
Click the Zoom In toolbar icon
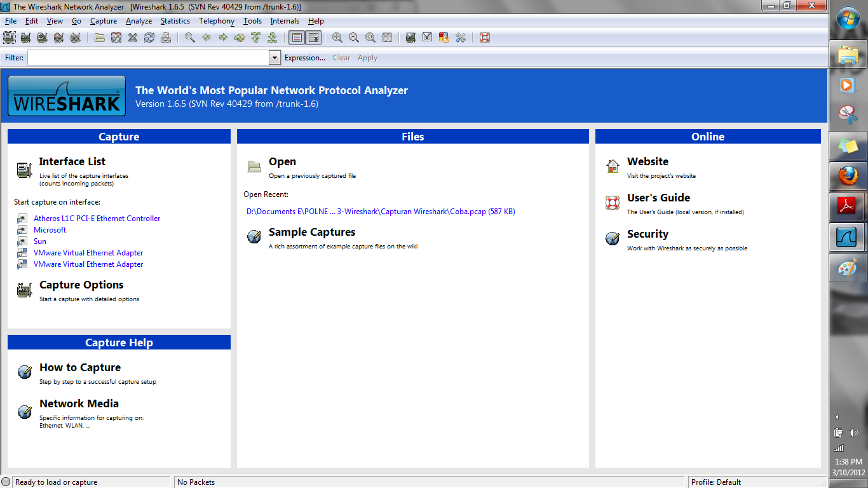click(337, 37)
